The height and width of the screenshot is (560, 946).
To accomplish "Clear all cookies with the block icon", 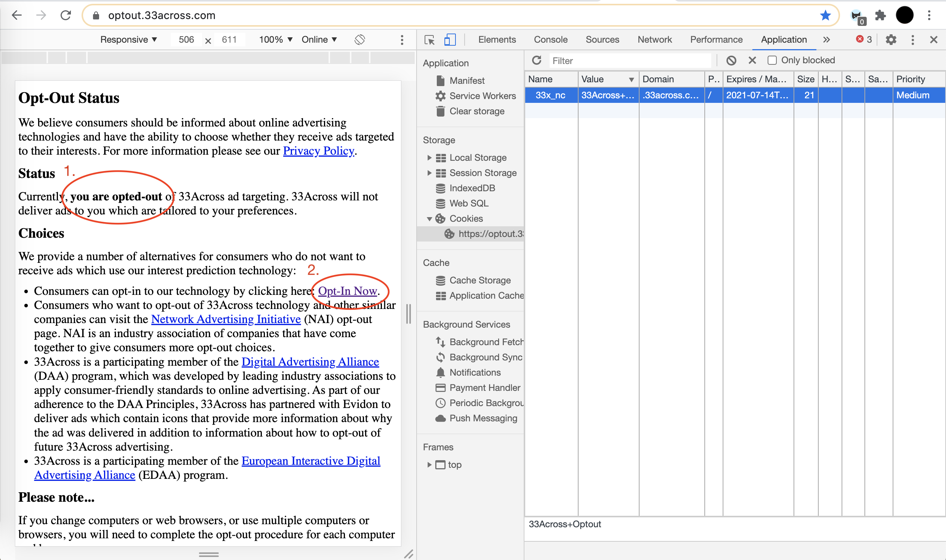I will tap(731, 60).
